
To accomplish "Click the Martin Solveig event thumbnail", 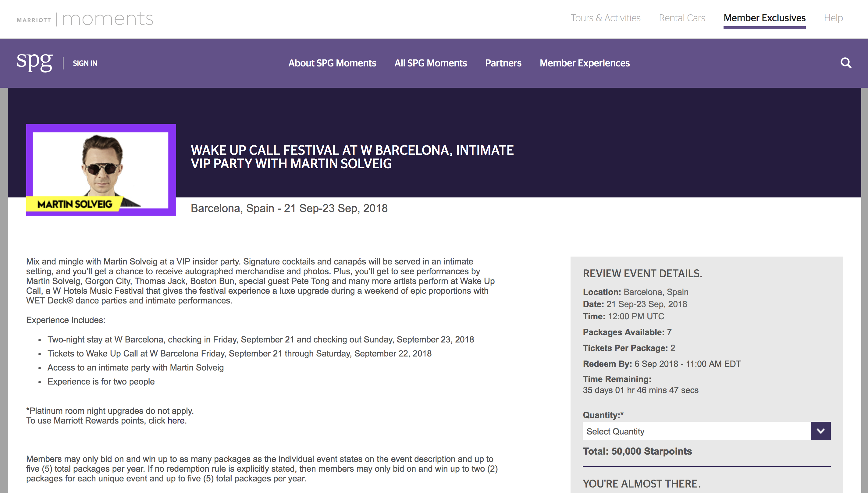I will click(x=101, y=170).
